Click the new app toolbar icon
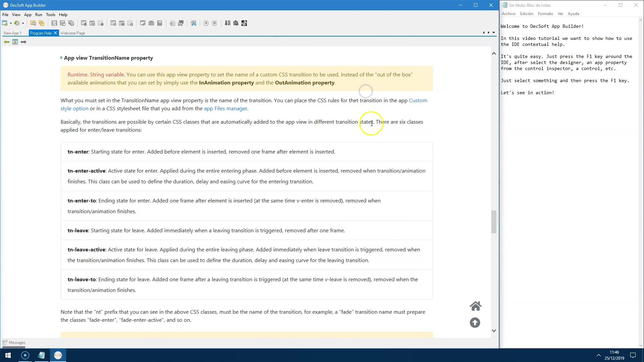 (5, 23)
